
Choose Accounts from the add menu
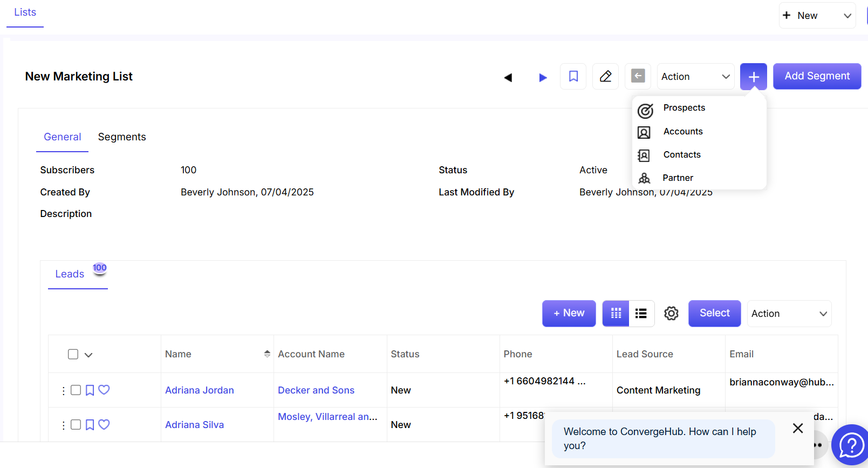coord(683,131)
